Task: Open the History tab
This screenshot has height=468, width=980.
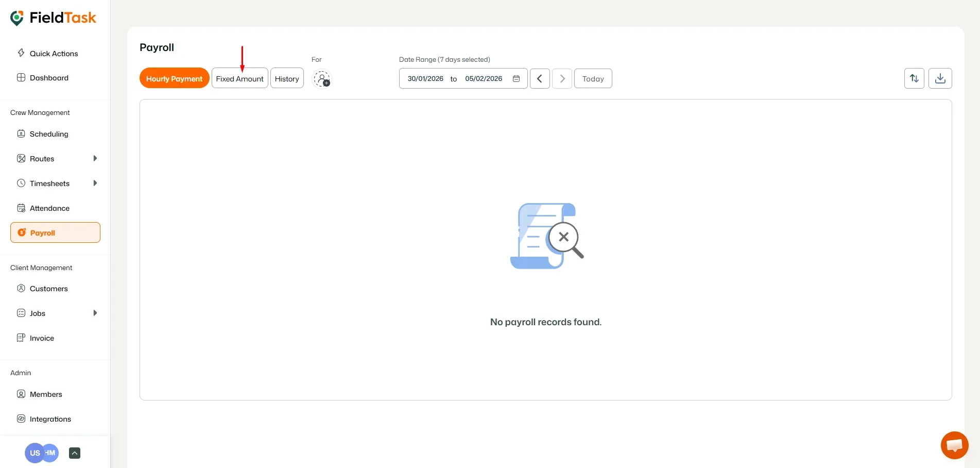Action: tap(287, 78)
